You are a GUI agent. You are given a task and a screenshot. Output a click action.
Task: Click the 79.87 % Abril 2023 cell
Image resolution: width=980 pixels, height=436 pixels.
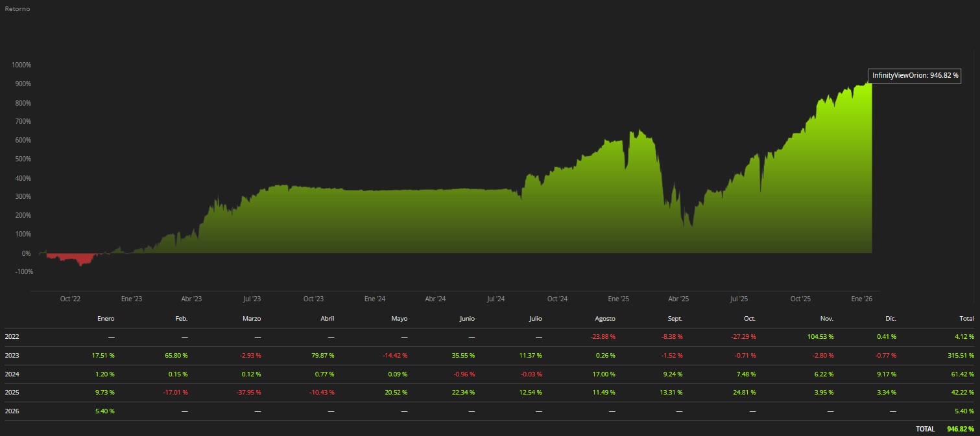pos(321,356)
